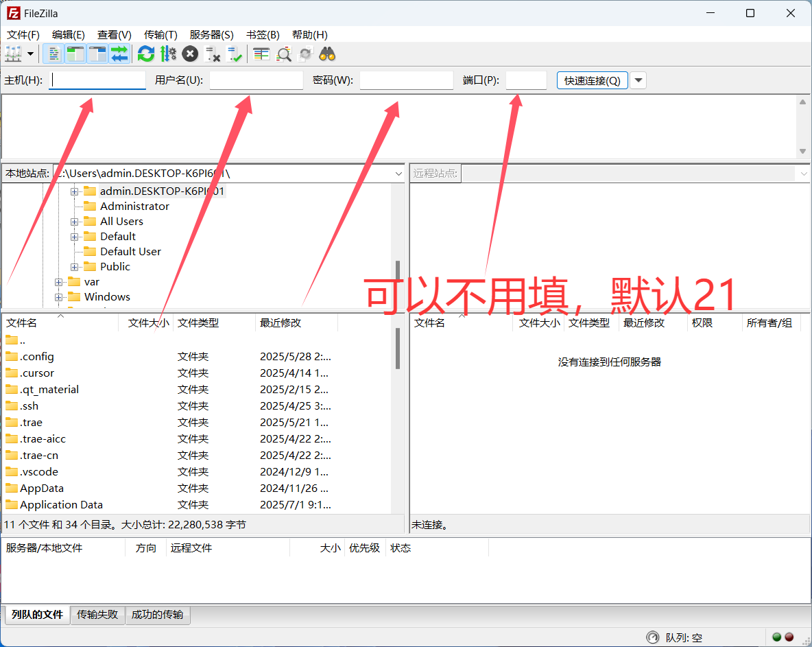
Task: Click local file list scrollbar thumb
Action: [x=398, y=348]
